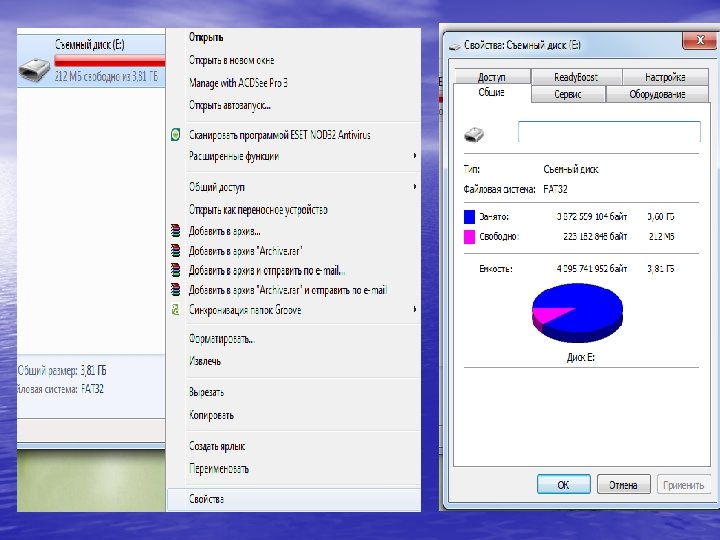The width and height of the screenshot is (720, 540).
Task: Click the magenta 'Свободно' color swatch
Action: [469, 236]
